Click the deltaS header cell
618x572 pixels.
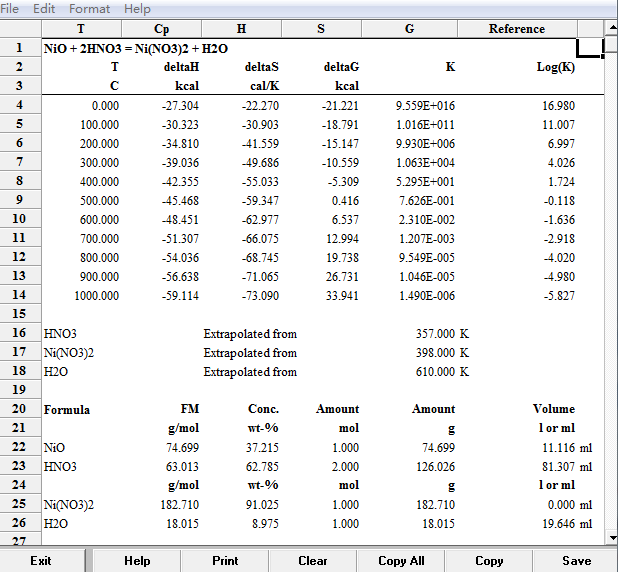[261, 67]
